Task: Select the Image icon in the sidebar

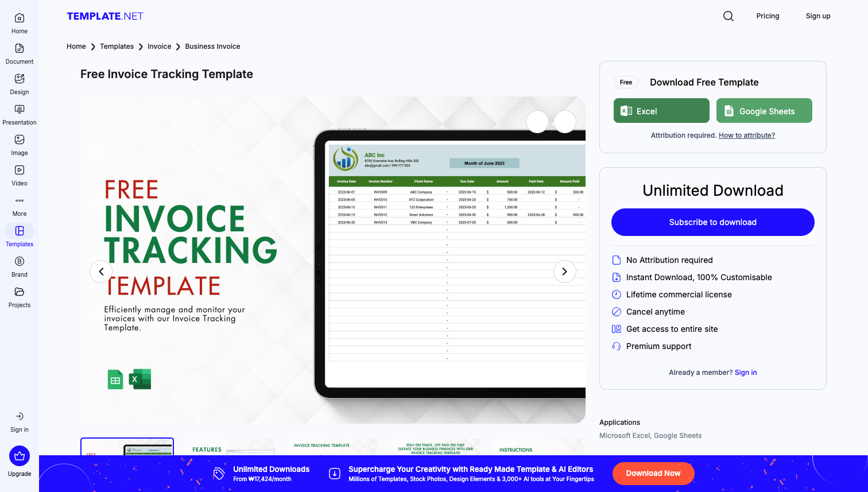Action: [19, 143]
